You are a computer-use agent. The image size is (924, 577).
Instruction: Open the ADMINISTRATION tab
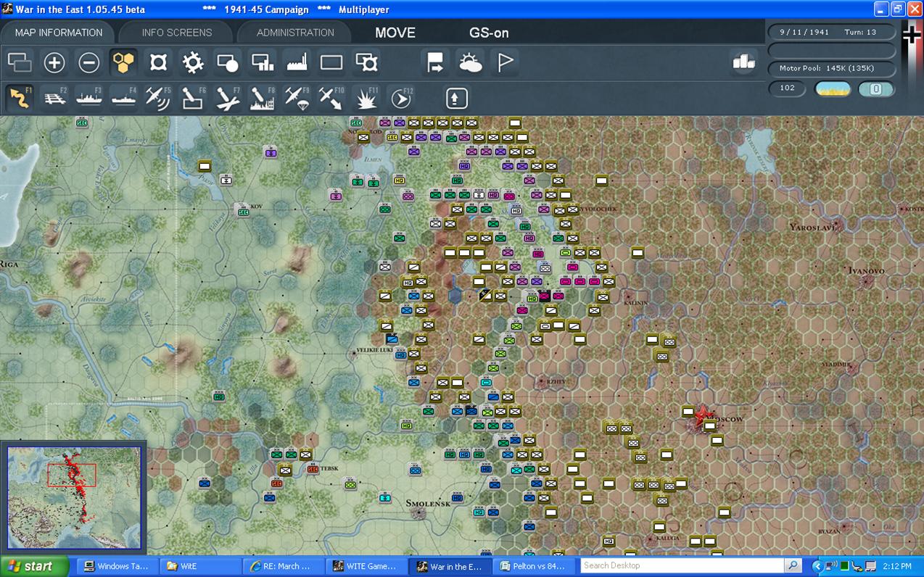pyautogui.click(x=295, y=33)
